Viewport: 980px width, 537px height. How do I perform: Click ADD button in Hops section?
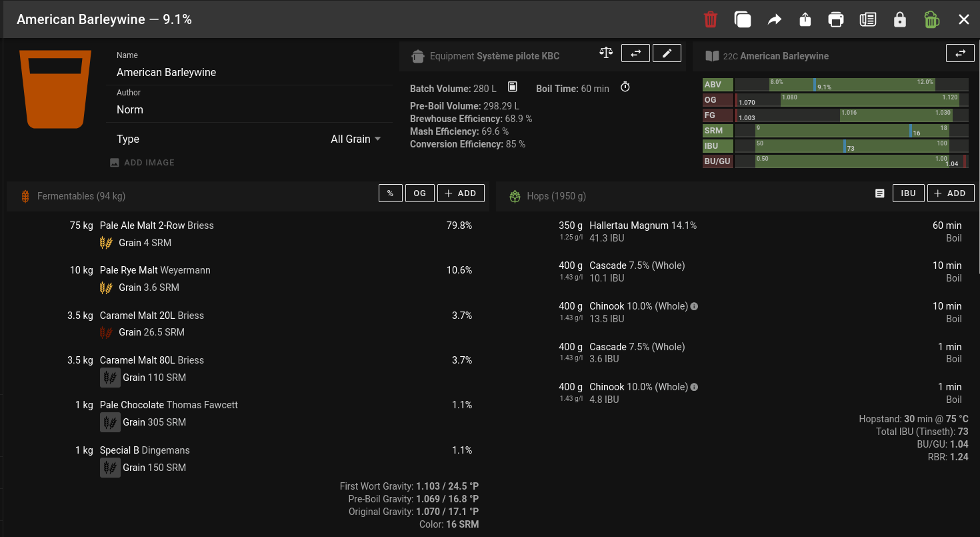click(949, 193)
